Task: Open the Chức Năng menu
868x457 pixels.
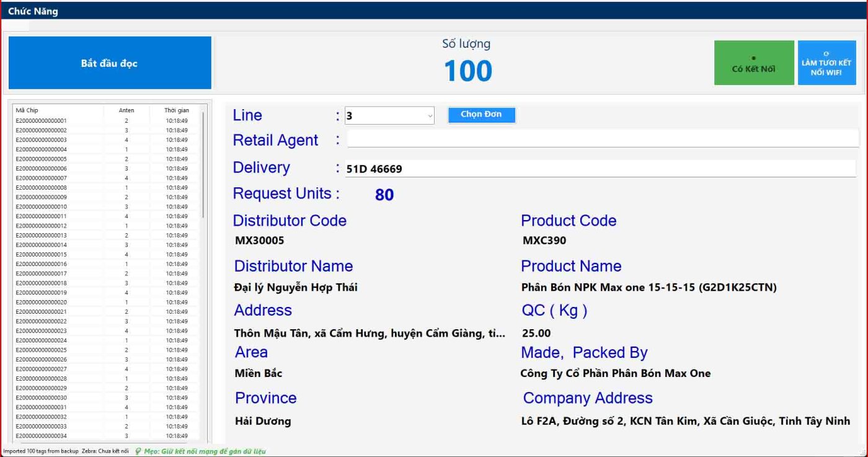Action: pyautogui.click(x=33, y=11)
